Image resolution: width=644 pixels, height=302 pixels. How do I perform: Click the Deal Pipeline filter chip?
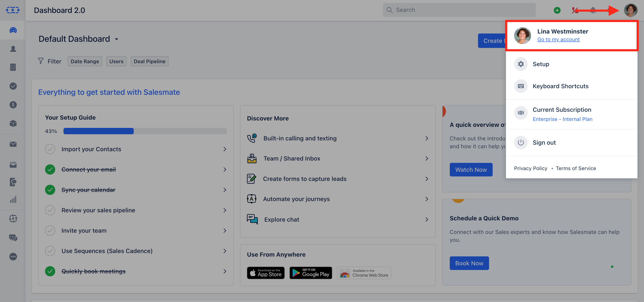pyautogui.click(x=149, y=62)
